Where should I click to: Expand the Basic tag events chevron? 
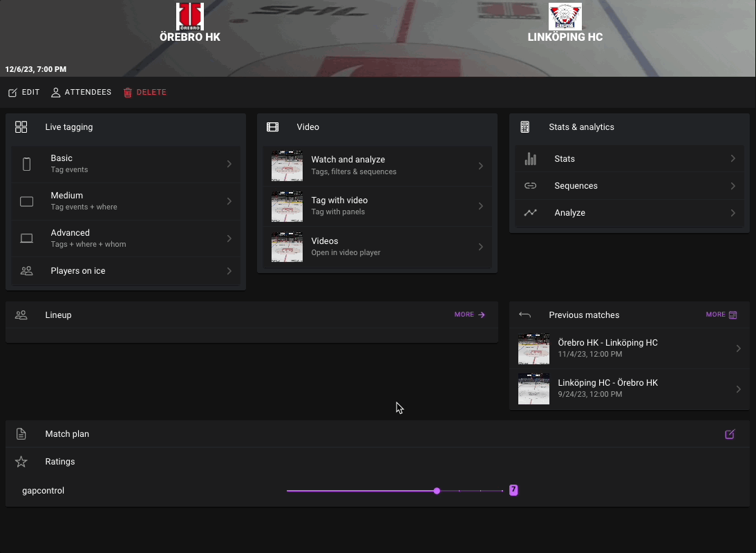pyautogui.click(x=229, y=164)
